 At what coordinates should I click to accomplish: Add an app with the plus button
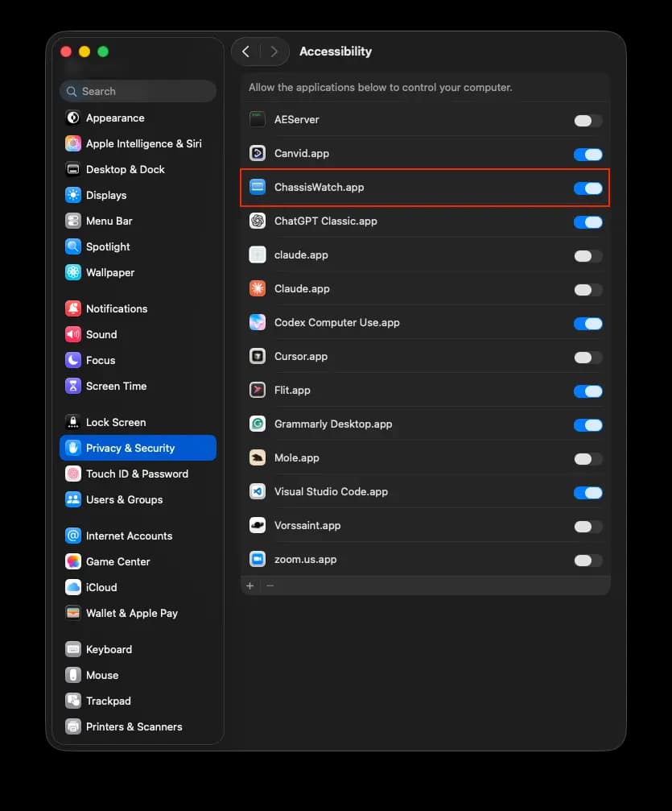[250, 585]
